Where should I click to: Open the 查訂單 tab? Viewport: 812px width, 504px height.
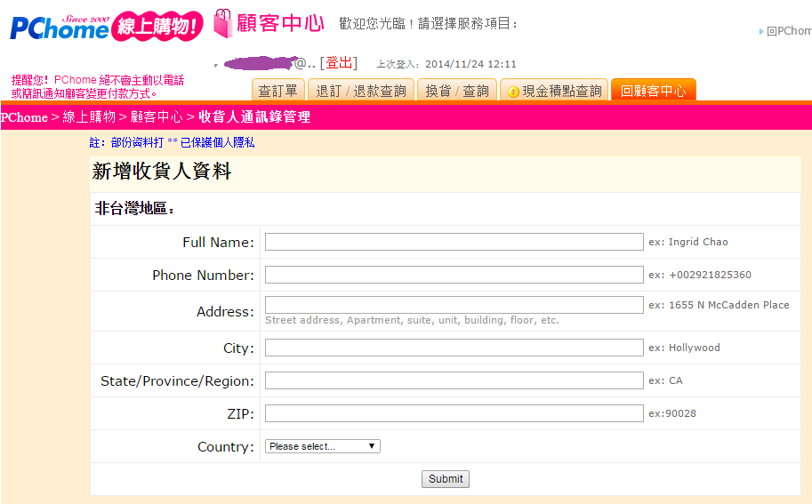coord(278,91)
